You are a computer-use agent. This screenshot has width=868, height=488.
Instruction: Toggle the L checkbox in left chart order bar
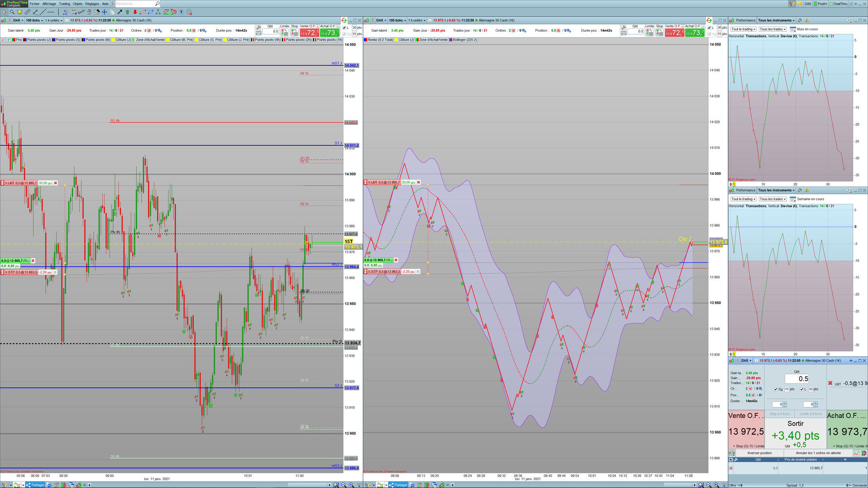point(345,28)
